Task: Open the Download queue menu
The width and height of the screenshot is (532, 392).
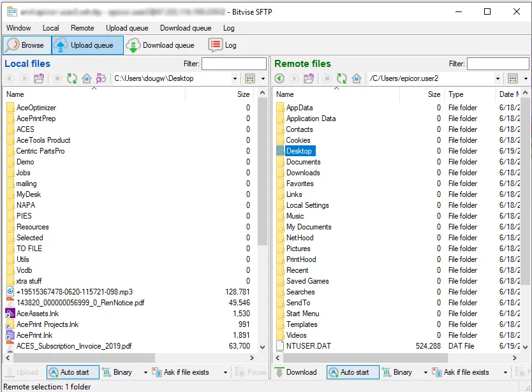Action: click(x=186, y=28)
